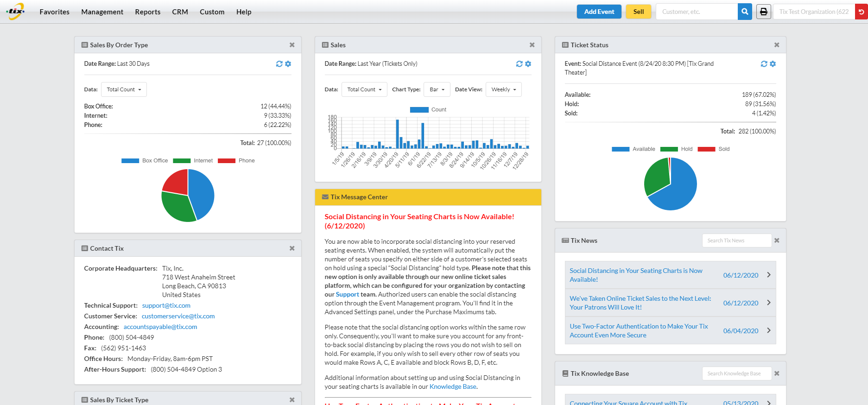Open the Management menu
Image resolution: width=868 pixels, height=405 pixels.
(102, 12)
